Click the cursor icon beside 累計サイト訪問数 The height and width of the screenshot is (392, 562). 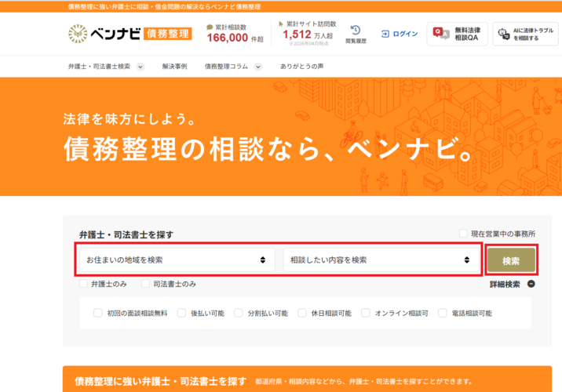pyautogui.click(x=281, y=24)
